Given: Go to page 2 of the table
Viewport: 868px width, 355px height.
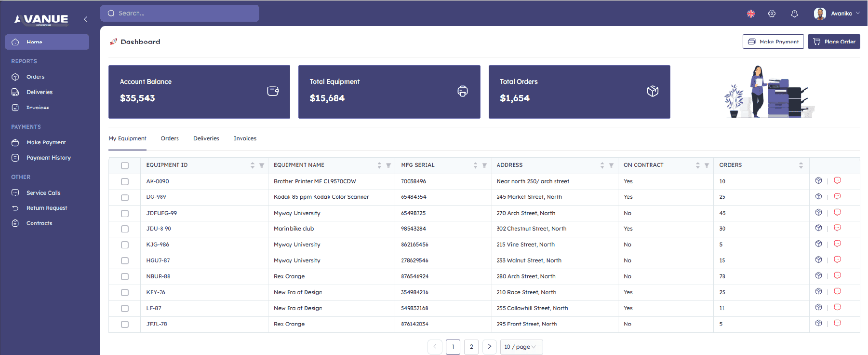Looking at the screenshot, I should click(x=471, y=347).
